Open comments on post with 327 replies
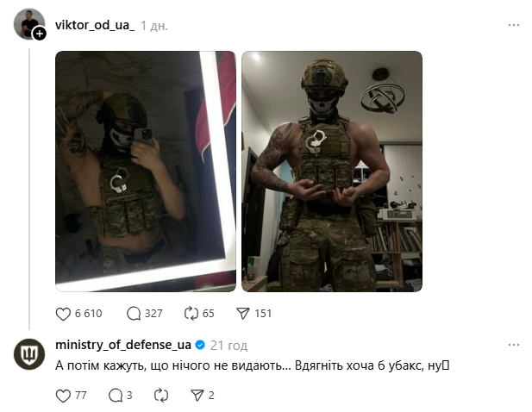The height and width of the screenshot is (412, 532). pos(134,314)
